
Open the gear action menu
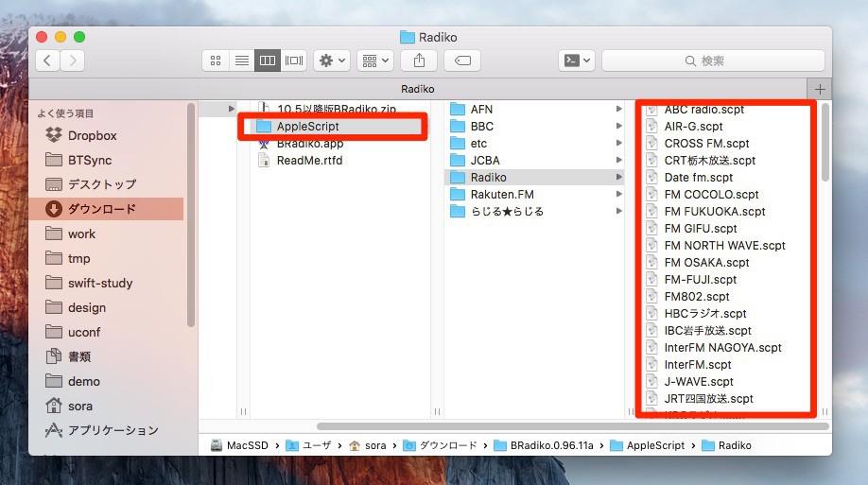click(332, 61)
